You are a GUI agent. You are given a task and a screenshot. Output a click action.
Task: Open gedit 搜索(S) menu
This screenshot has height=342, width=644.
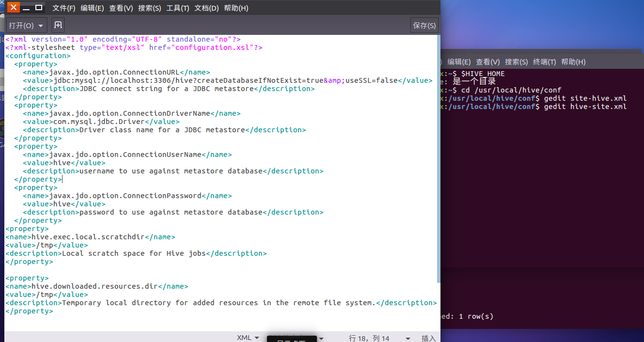(150, 8)
